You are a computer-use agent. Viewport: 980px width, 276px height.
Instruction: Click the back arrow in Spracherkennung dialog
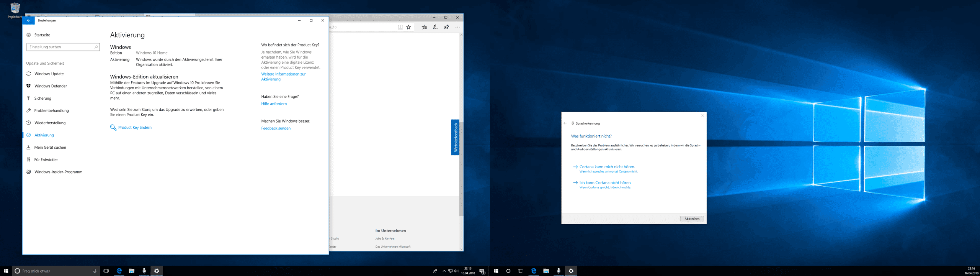pos(565,123)
